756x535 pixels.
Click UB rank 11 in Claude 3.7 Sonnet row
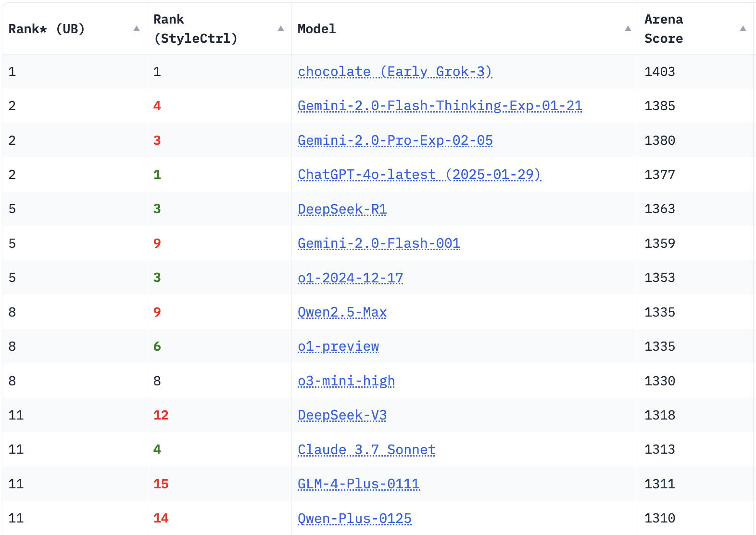point(16,449)
